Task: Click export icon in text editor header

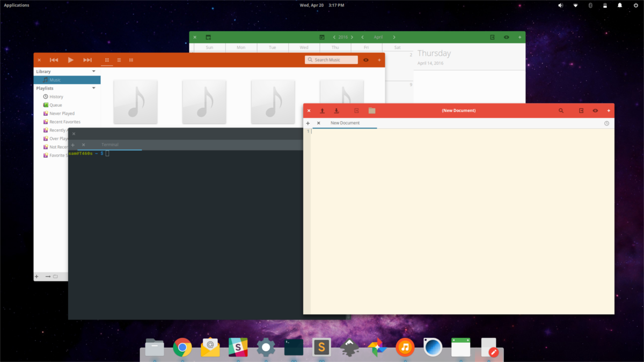Action: [581, 110]
